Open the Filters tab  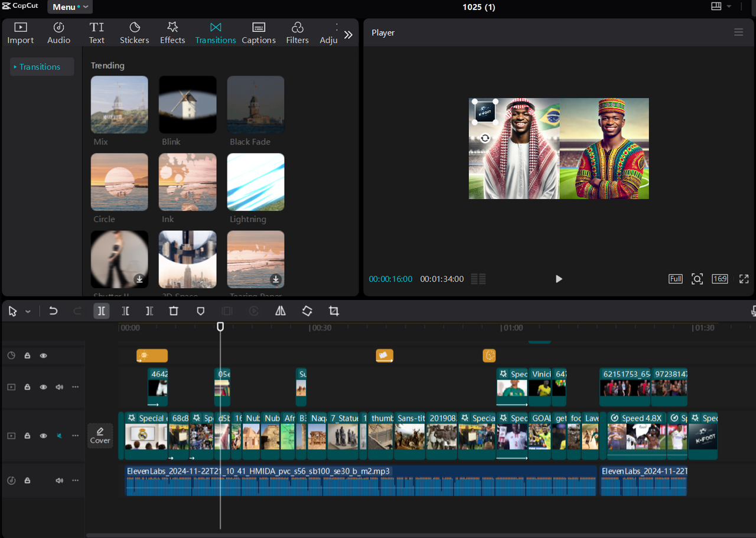(298, 33)
